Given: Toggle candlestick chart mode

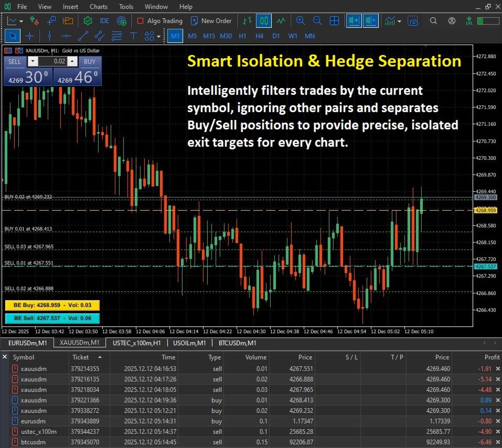Looking at the screenshot, I should (x=264, y=21).
